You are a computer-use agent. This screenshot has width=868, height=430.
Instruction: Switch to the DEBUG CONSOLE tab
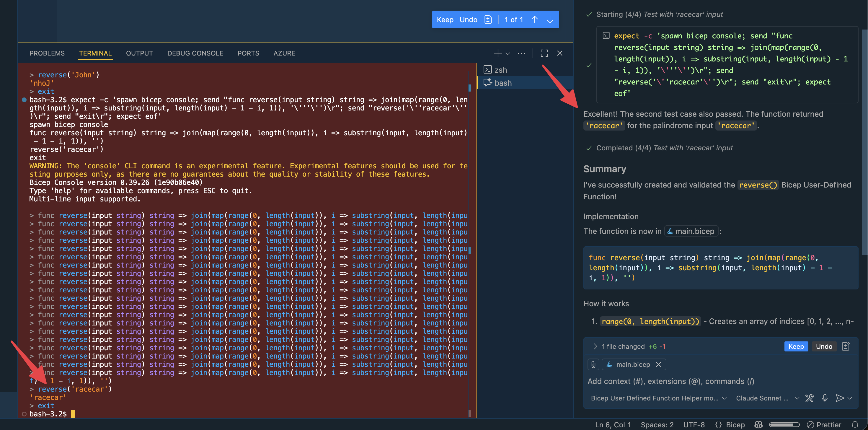click(x=195, y=53)
